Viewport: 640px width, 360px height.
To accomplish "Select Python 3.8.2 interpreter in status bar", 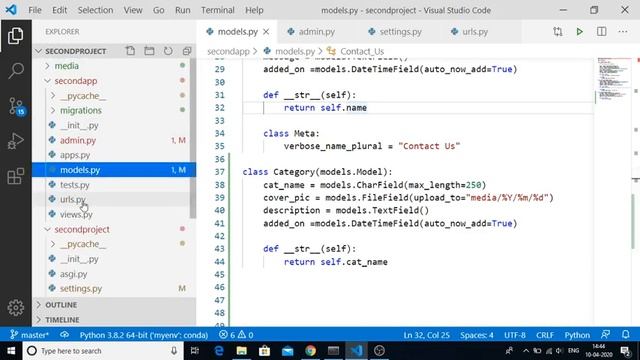I will click(144, 335).
